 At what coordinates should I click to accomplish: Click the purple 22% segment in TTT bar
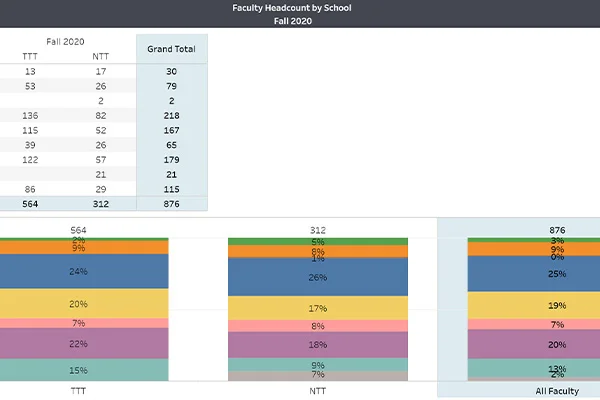(80, 344)
